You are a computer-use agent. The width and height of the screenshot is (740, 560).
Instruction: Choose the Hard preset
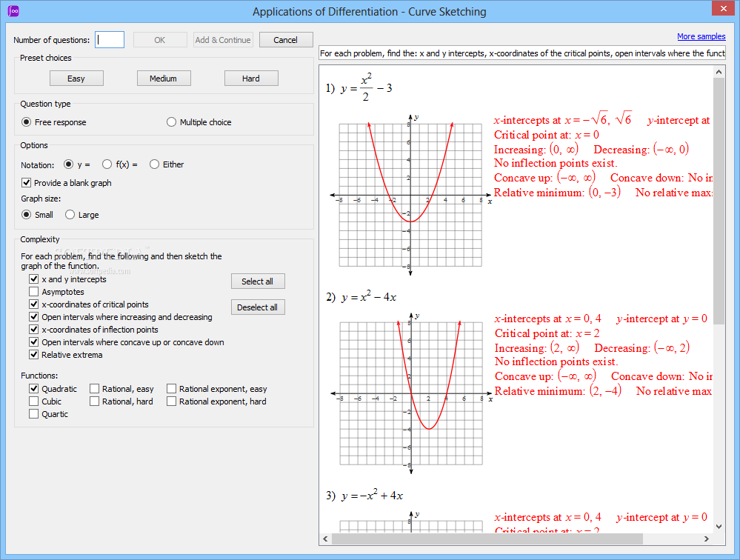(251, 79)
